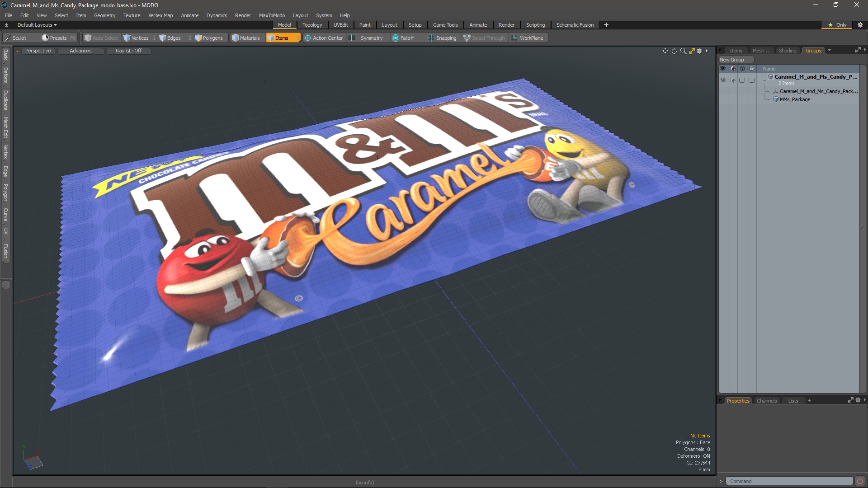The width and height of the screenshot is (868, 488).
Task: Open the Lists tab
Action: click(793, 401)
